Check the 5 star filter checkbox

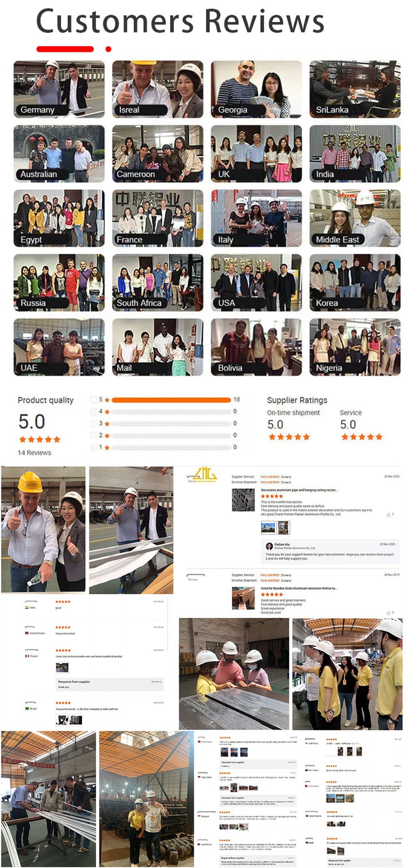coord(94,400)
